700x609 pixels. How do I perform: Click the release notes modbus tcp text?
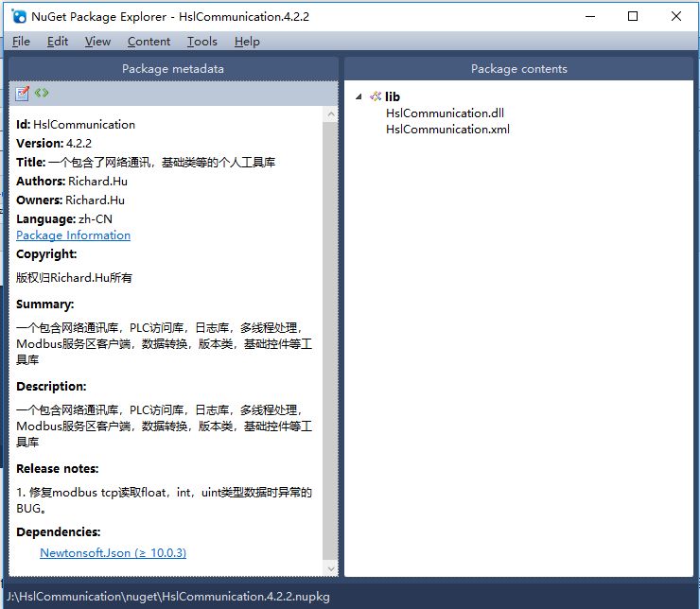tap(164, 500)
